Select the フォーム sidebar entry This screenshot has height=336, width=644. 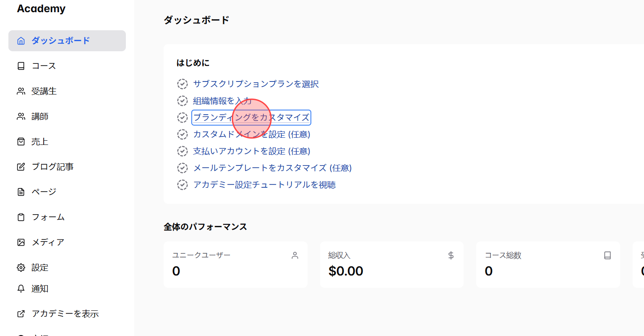[x=47, y=217]
